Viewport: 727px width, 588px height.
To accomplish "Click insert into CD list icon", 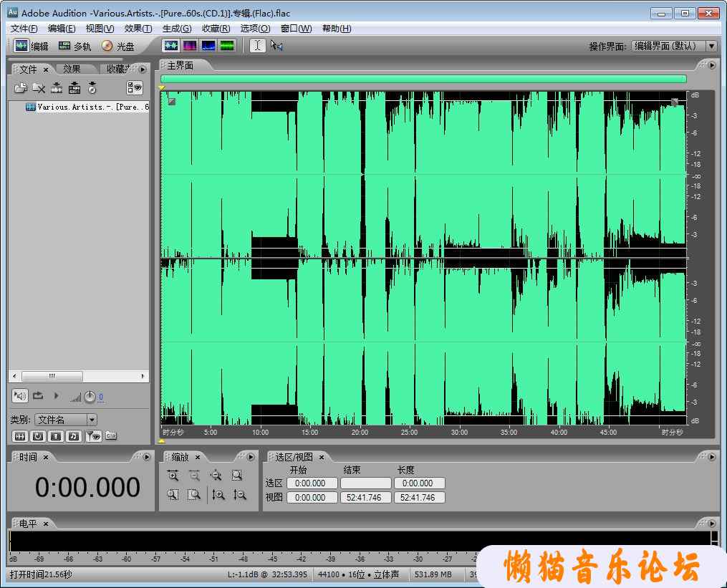I will 92,87.
